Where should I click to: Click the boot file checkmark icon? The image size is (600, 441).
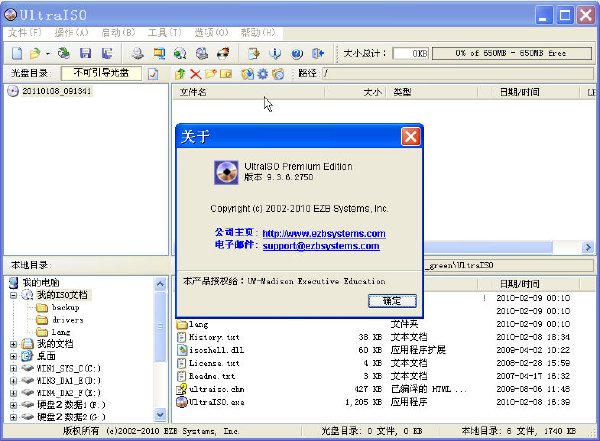point(153,74)
